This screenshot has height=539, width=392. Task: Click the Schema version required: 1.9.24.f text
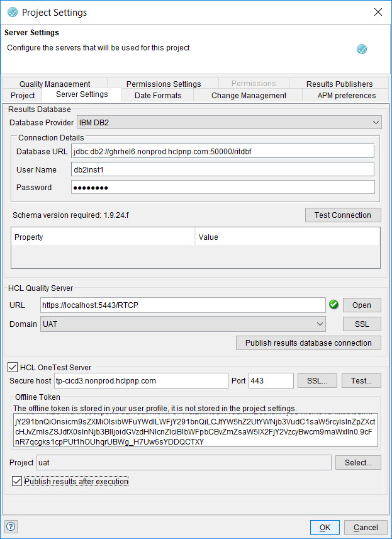click(70, 215)
